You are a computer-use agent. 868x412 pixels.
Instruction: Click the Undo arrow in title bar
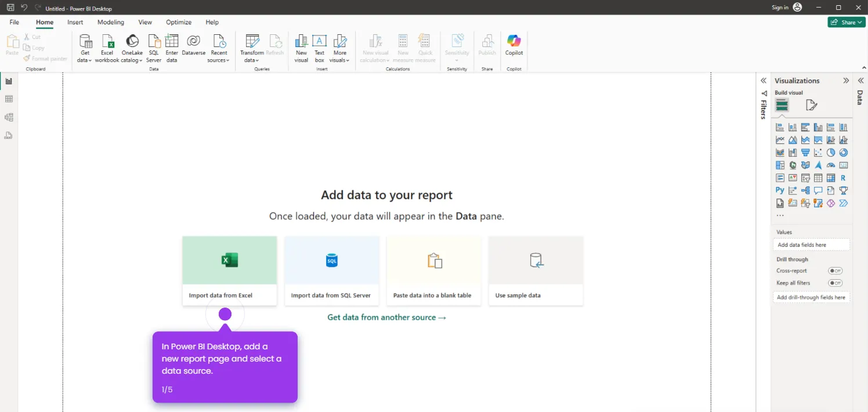[24, 8]
